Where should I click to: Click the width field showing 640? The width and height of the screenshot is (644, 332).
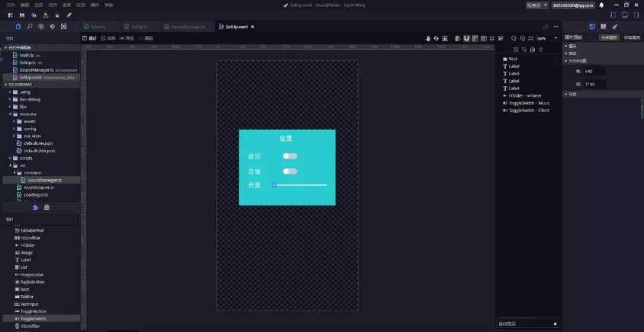(595, 71)
